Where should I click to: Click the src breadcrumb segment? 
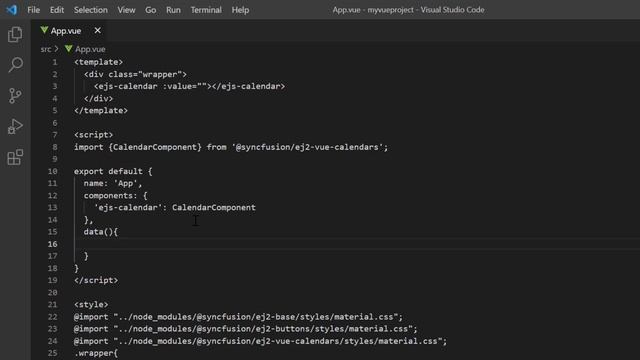(x=46, y=49)
